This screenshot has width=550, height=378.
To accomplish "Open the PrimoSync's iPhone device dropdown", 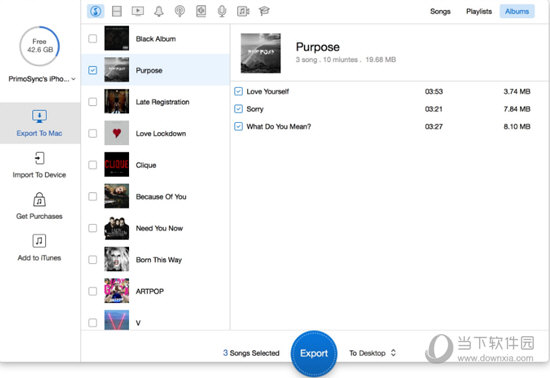I will (42, 79).
